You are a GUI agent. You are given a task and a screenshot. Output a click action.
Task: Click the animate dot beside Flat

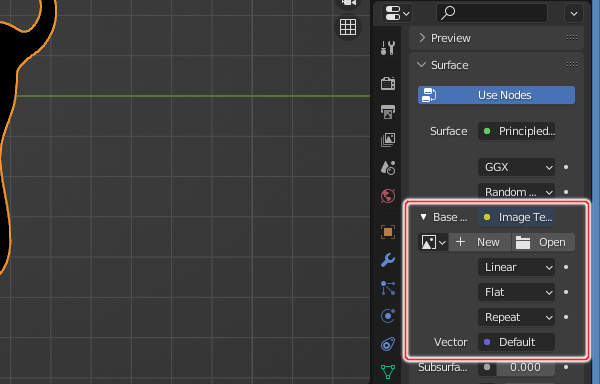pyautogui.click(x=566, y=292)
